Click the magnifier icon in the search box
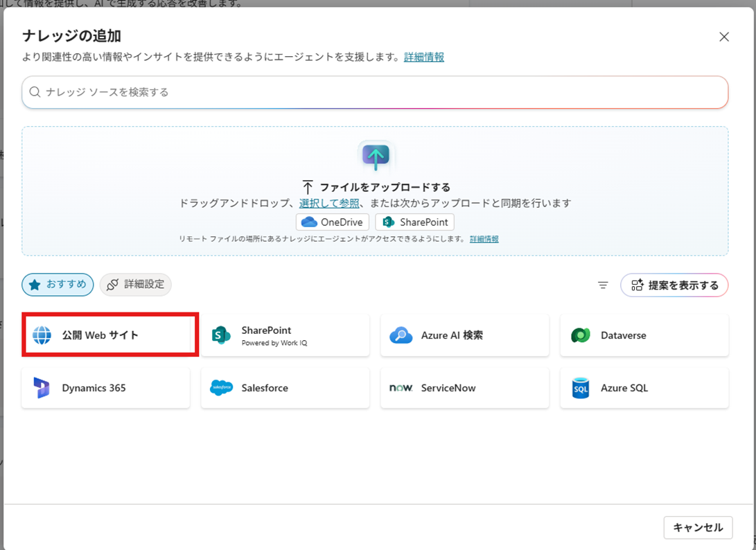The width and height of the screenshot is (756, 550). 35,92
